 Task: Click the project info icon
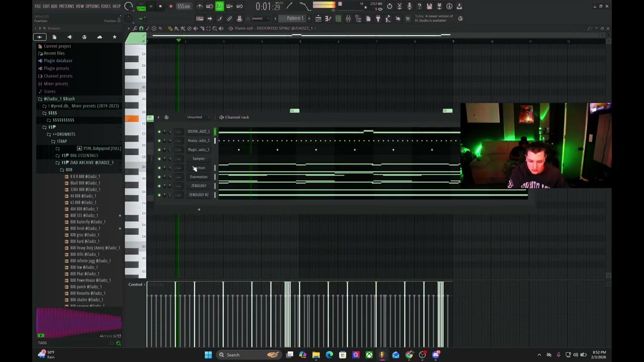click(449, 7)
